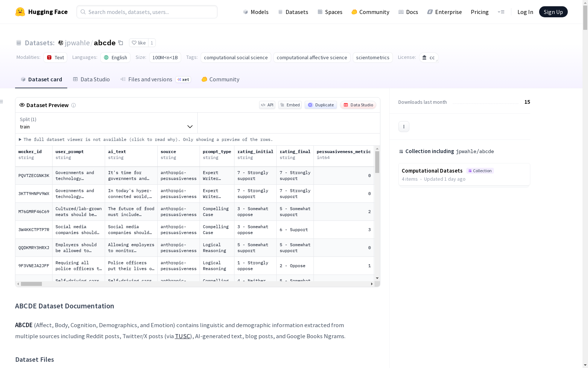The image size is (588, 368).
Task: Click the xet badge on Files tab
Action: (183, 79)
